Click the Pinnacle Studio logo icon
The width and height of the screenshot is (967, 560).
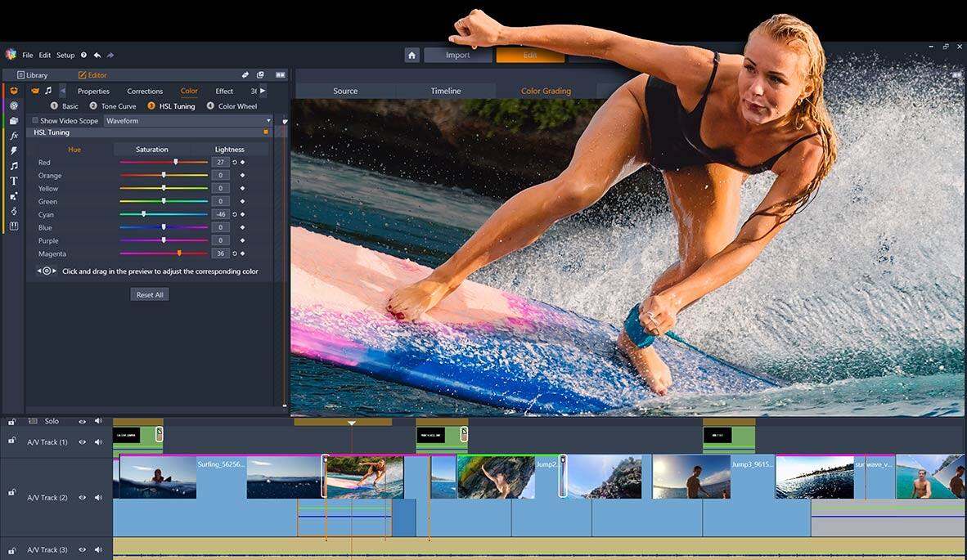click(x=11, y=54)
